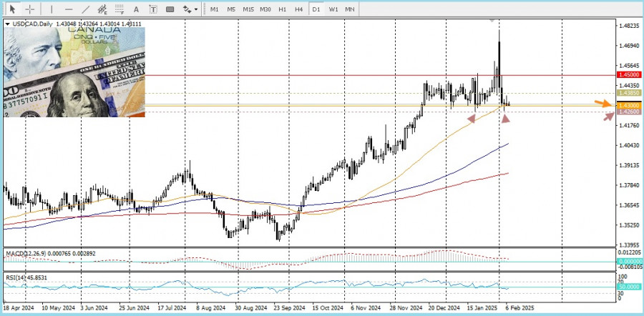The width and height of the screenshot is (644, 316).
Task: Select the trendline drawing tool
Action: pos(85,9)
